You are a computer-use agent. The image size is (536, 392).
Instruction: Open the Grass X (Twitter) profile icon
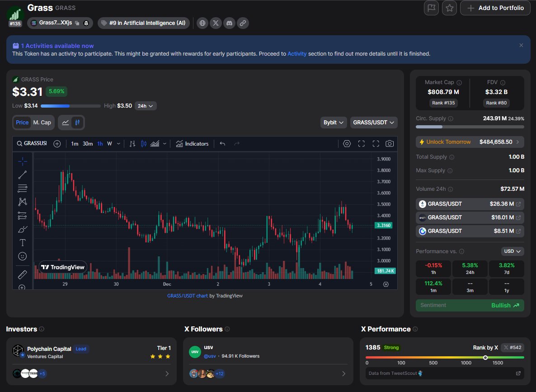(x=216, y=23)
